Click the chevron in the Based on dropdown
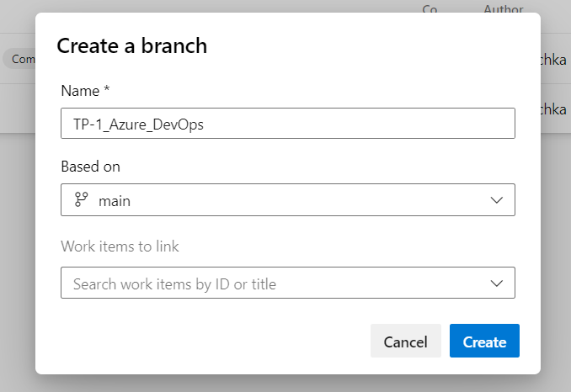 [497, 200]
